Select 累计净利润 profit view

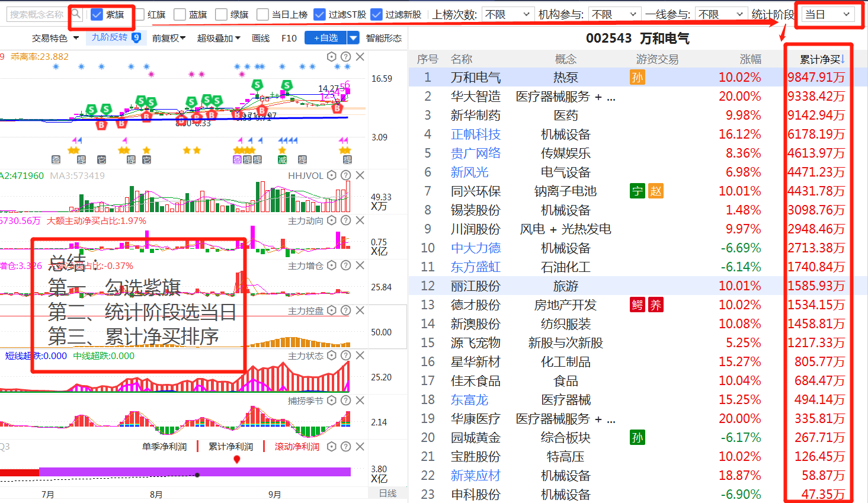click(231, 447)
